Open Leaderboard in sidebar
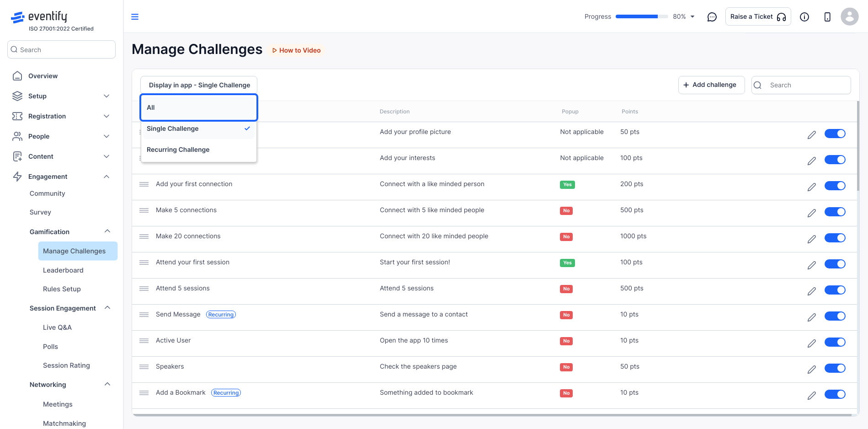The image size is (868, 429). click(x=63, y=270)
